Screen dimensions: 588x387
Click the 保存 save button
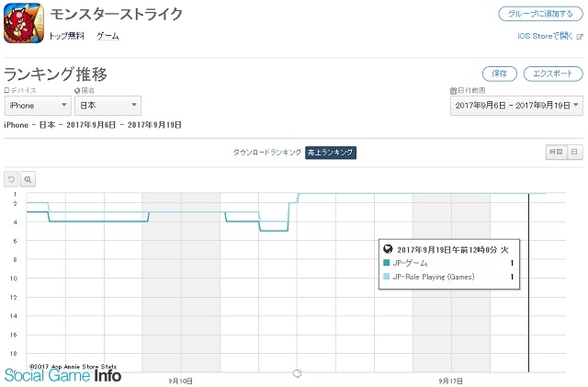pos(499,73)
